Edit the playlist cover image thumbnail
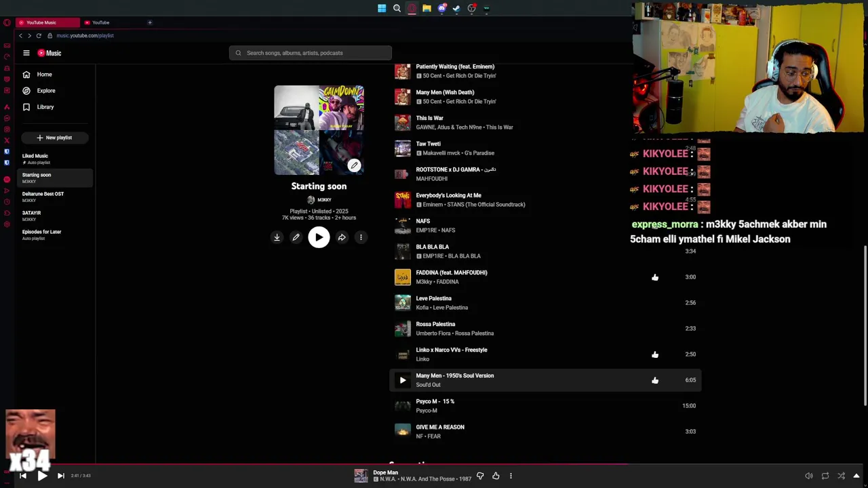This screenshot has height=488, width=868. click(354, 165)
